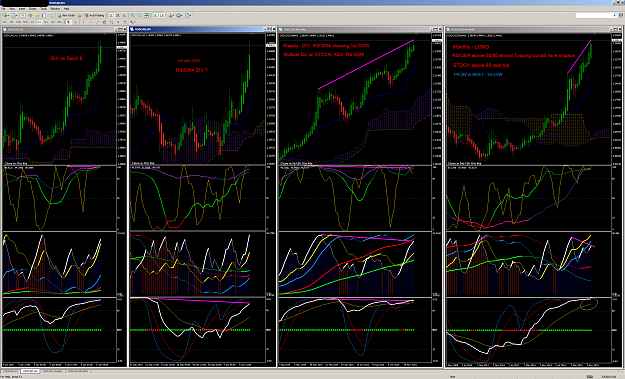
Task: Select the Crosshair tool
Action: point(76,22)
